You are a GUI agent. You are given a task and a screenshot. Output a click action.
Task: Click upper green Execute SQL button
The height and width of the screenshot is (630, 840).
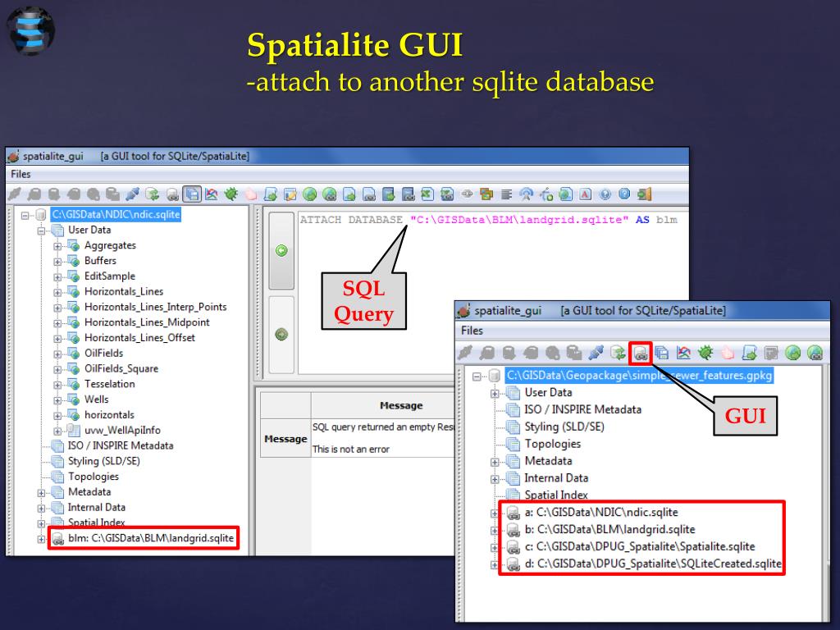281,250
